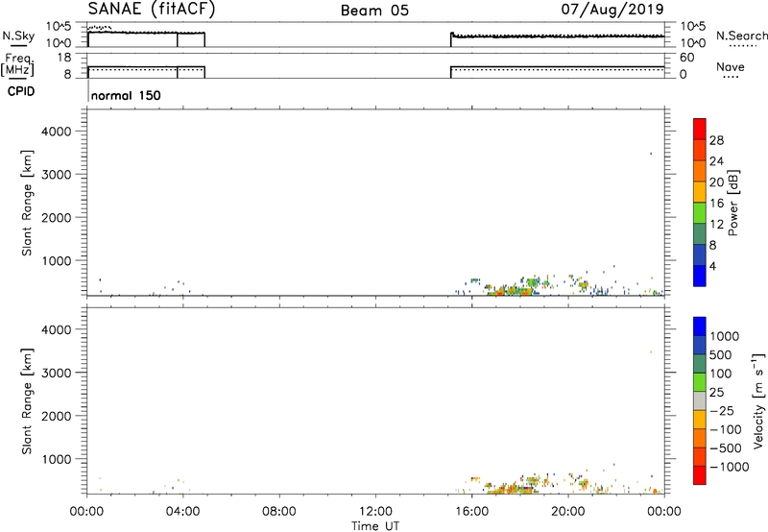768x532 pixels.
Task: Click the '16:00' time tick label
Action: tap(471, 512)
